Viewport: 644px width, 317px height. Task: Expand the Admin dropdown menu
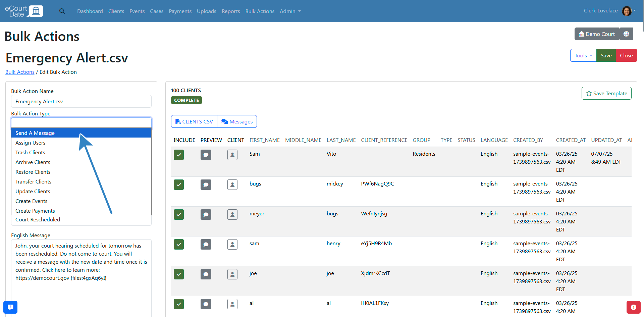click(x=290, y=11)
